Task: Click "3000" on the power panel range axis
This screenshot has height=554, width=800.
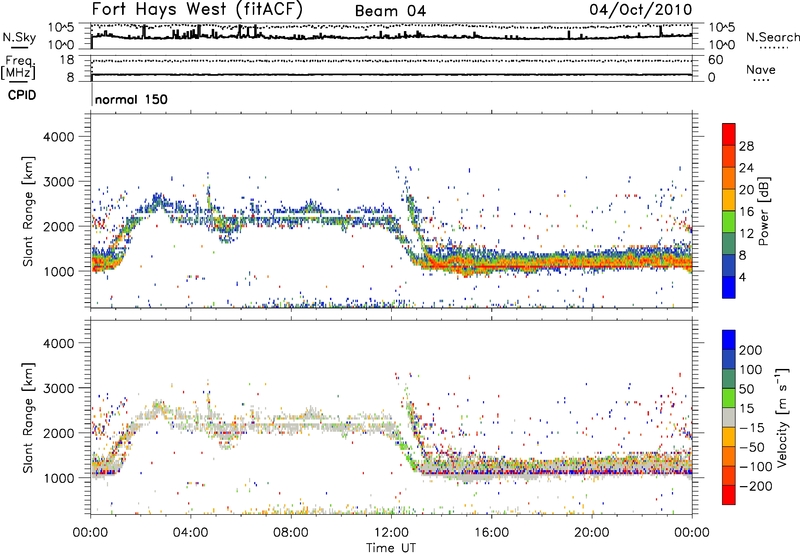Action: point(59,182)
